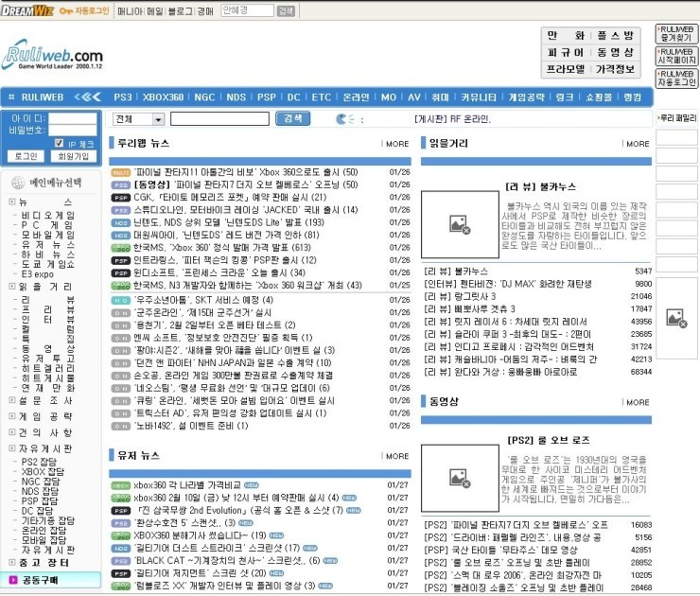Click the key auto-login icon
This screenshot has width=700, height=596.
point(65,10)
